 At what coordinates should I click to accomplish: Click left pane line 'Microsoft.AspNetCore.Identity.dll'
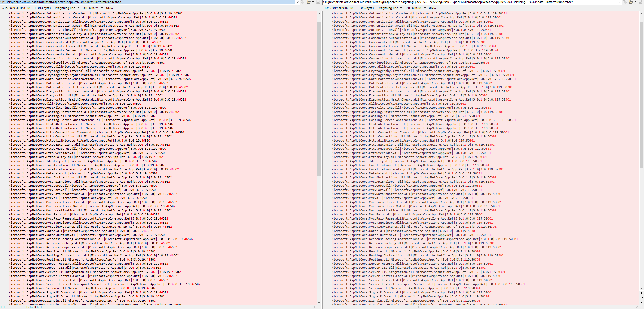pyautogui.click(x=83, y=161)
